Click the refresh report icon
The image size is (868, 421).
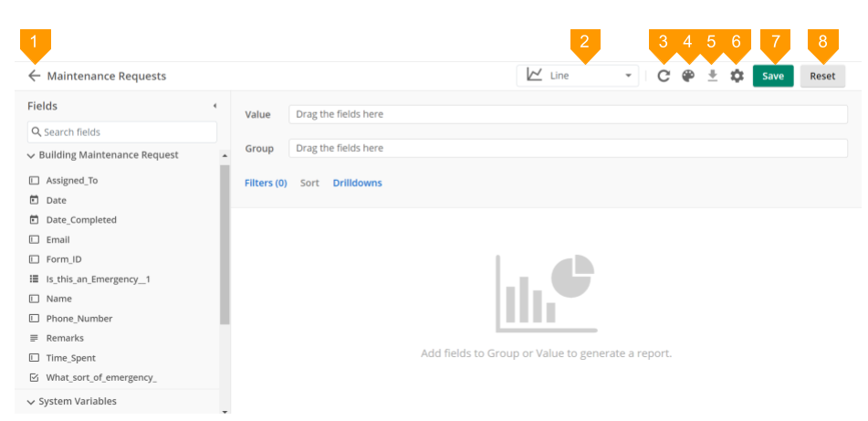click(x=664, y=76)
